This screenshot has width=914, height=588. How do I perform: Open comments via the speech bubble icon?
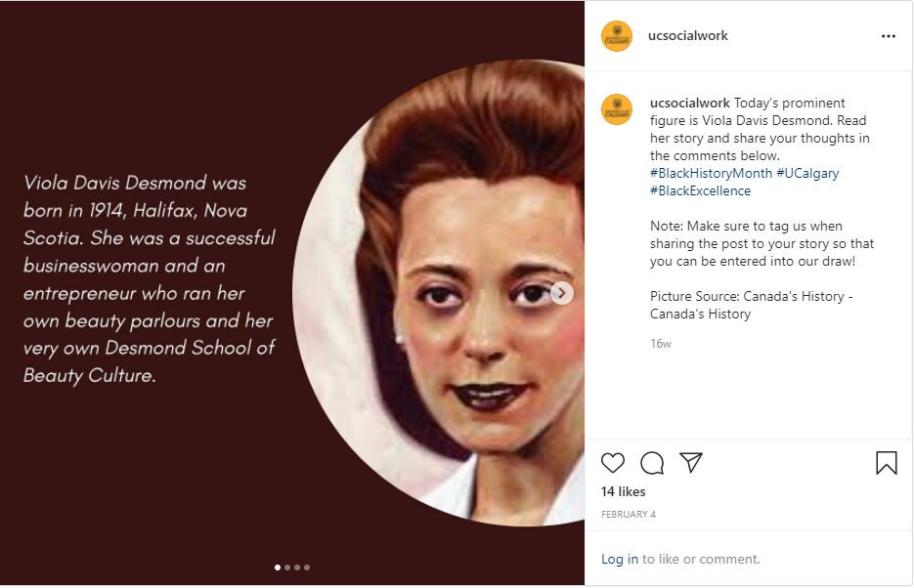[x=652, y=463]
